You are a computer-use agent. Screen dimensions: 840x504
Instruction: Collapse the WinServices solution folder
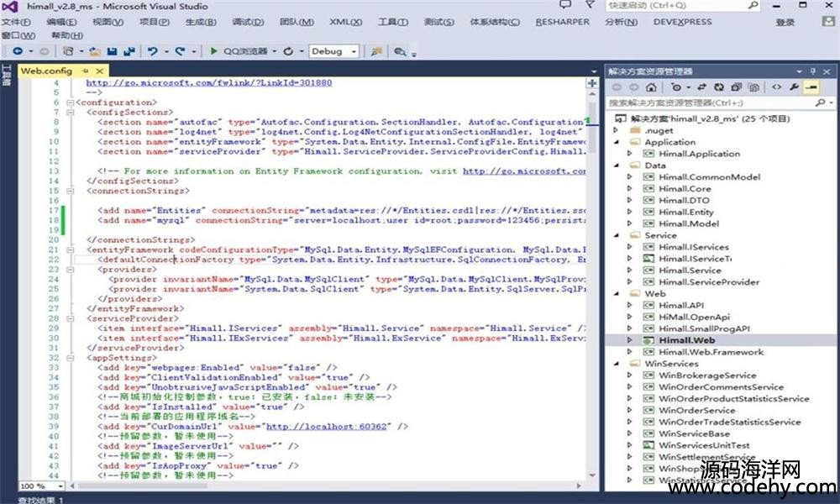click(x=616, y=364)
